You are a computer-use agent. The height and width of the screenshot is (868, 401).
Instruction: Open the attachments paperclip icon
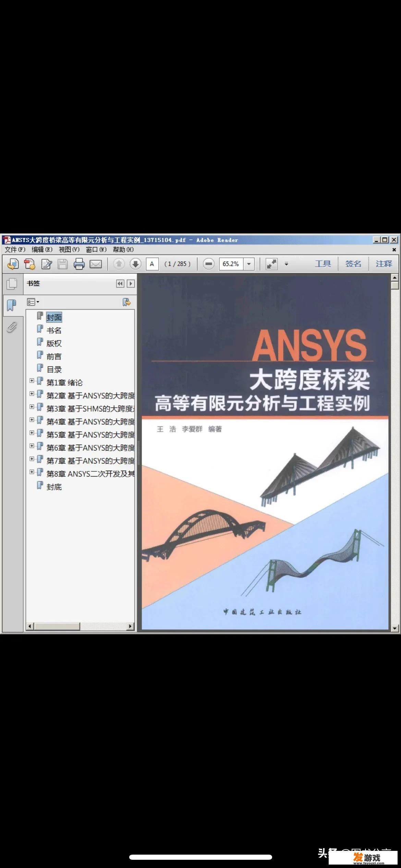coord(12,327)
